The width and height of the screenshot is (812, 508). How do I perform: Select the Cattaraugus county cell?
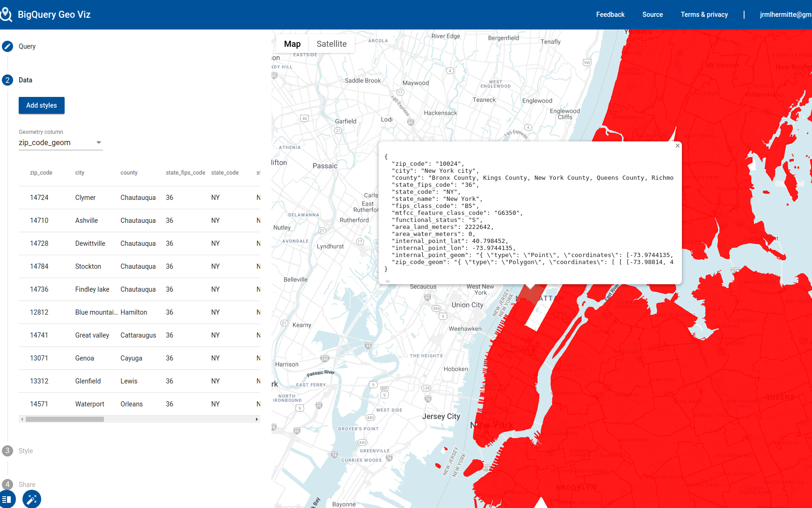point(139,335)
